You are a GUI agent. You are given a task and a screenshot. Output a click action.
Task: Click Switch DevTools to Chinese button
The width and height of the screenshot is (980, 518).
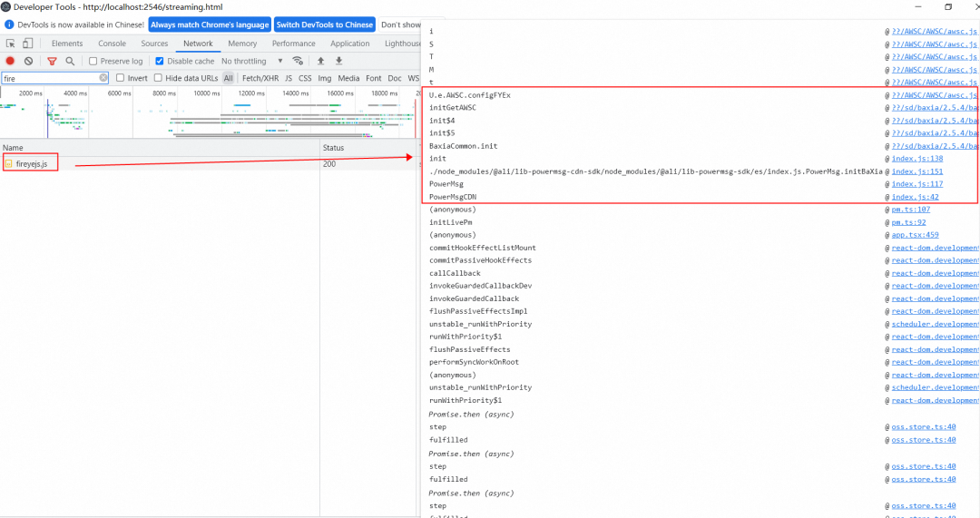[x=324, y=25]
